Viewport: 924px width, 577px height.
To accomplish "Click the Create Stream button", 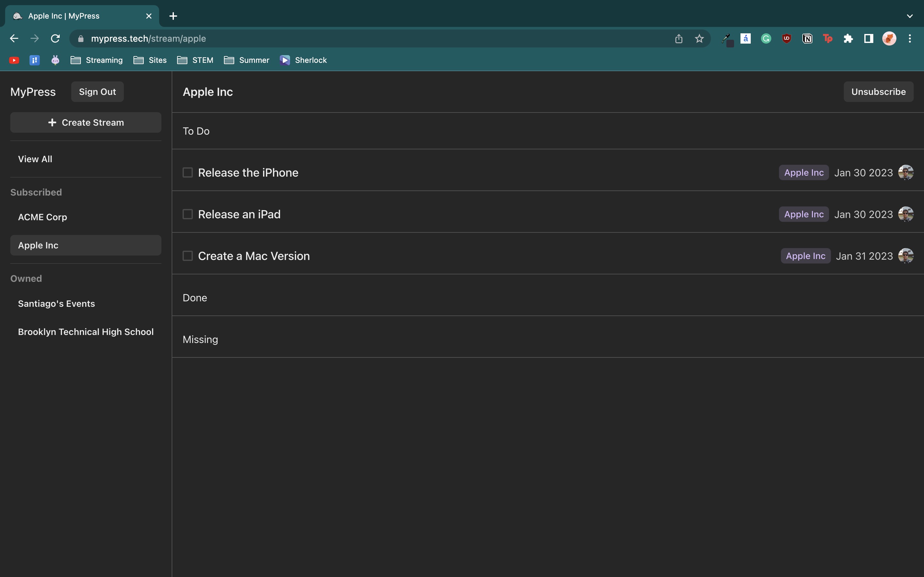I will (86, 122).
